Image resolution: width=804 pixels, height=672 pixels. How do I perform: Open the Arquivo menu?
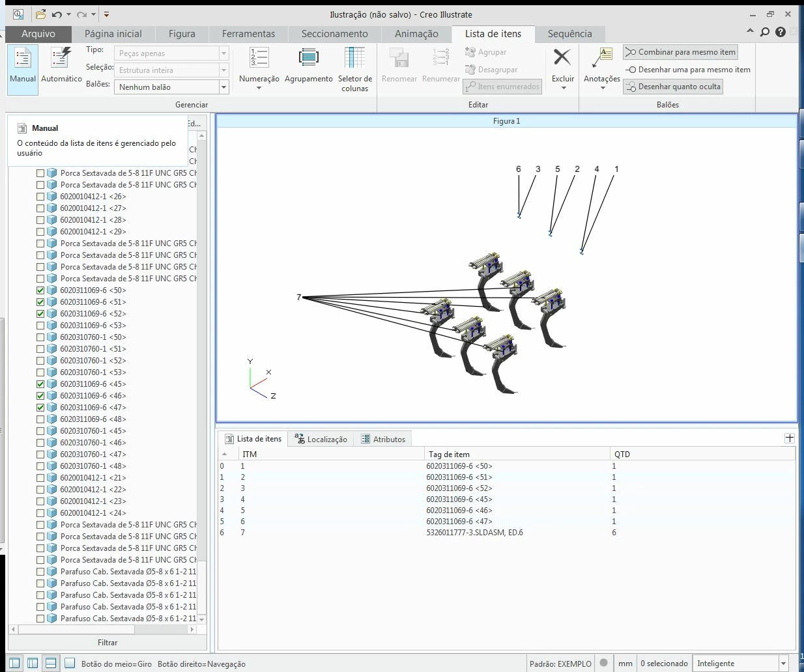click(38, 34)
